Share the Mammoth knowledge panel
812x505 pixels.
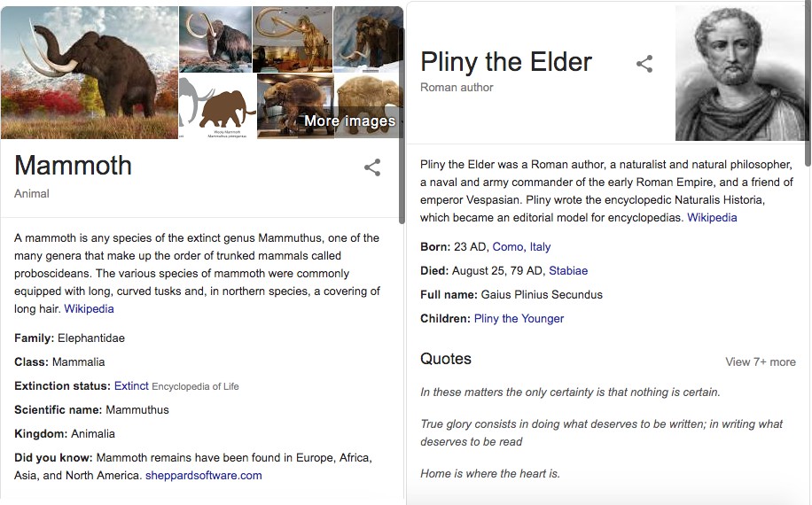point(372,167)
